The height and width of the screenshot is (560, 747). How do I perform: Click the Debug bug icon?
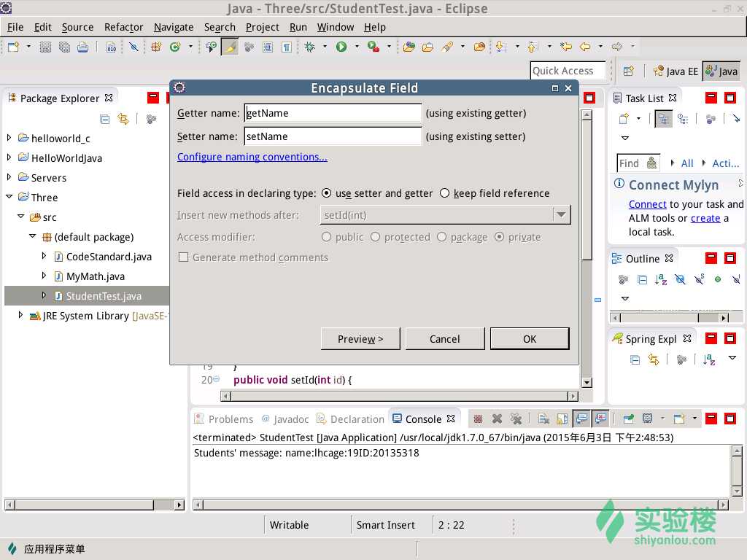click(309, 47)
